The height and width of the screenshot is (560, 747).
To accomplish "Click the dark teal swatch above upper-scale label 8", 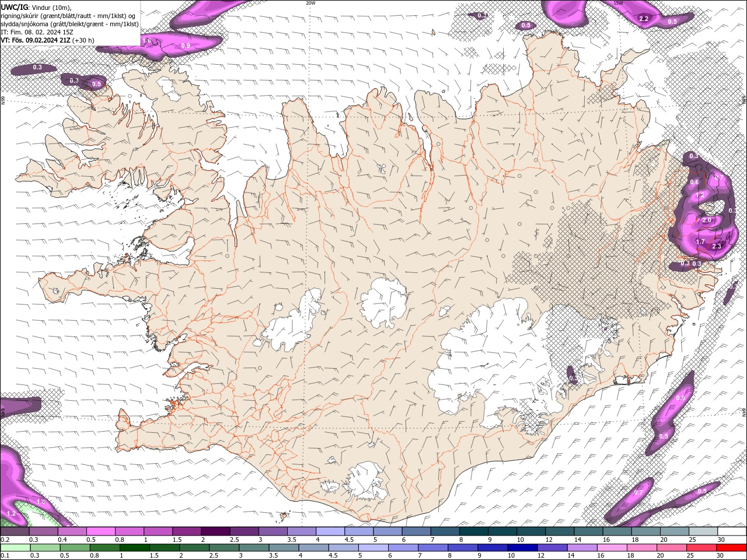I will tap(473, 531).
